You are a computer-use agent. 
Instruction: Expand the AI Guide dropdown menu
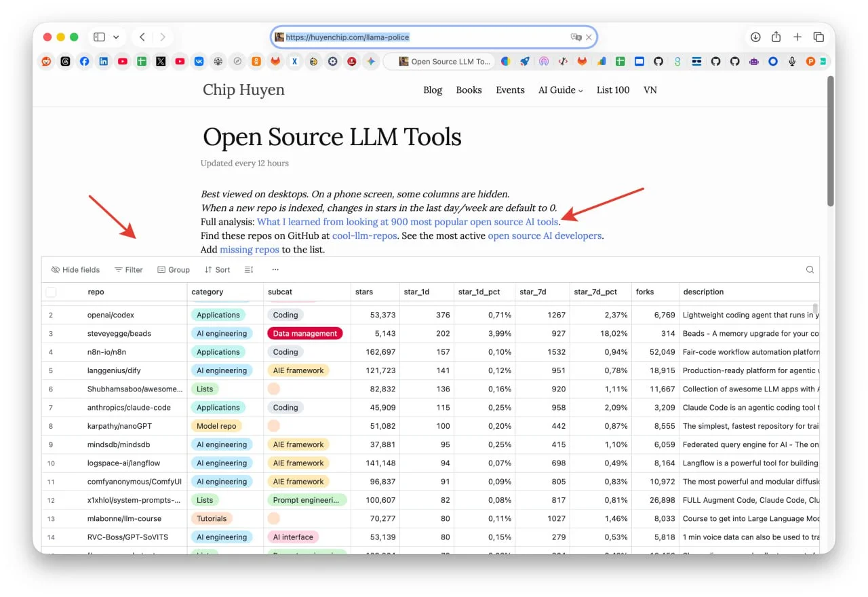pos(560,90)
